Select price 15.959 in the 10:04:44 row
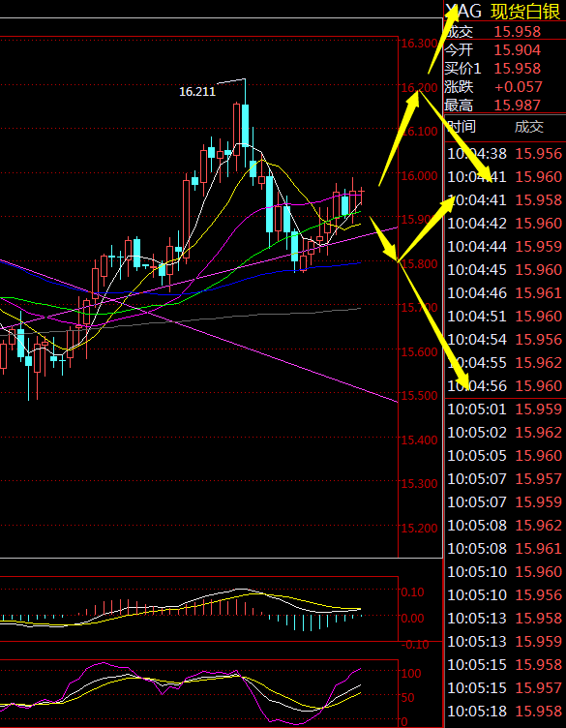 539,247
